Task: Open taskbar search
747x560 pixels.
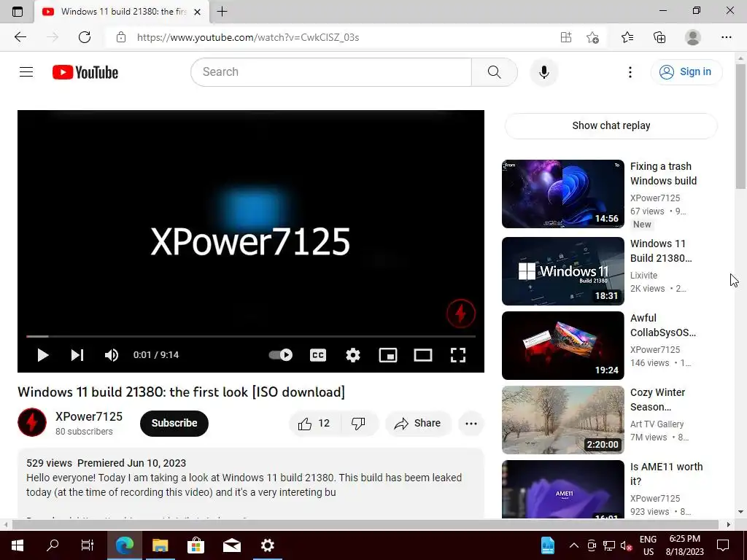Action: [x=53, y=545]
